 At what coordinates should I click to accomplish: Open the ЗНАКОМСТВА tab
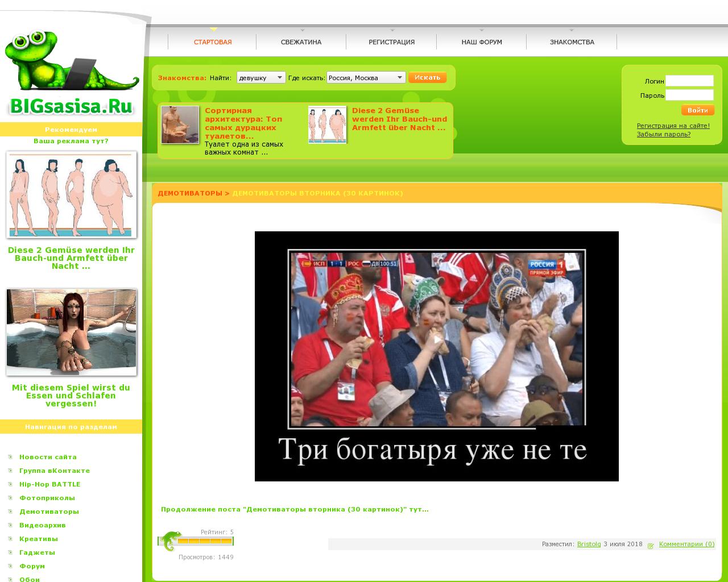(572, 42)
